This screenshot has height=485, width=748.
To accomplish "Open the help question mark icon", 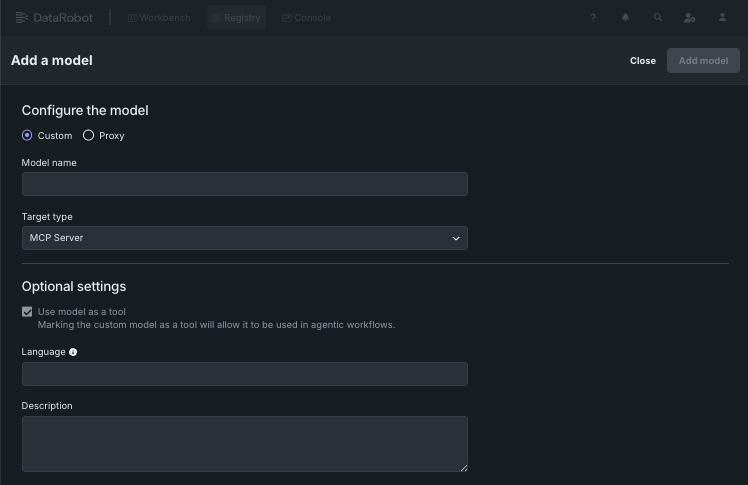I will click(x=593, y=17).
